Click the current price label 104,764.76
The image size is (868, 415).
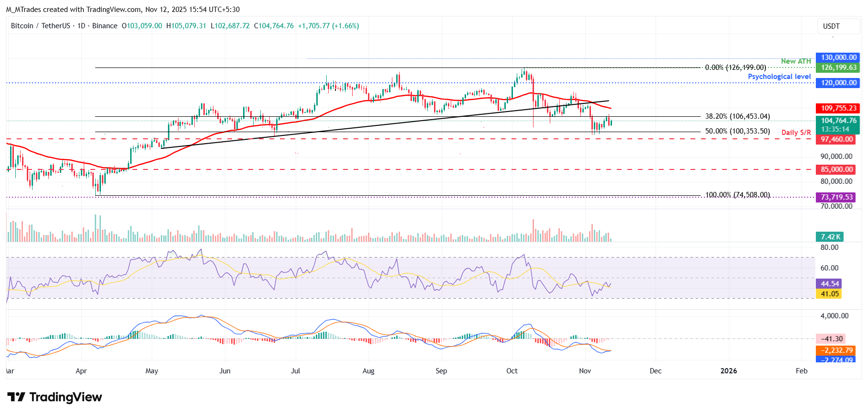click(x=838, y=121)
